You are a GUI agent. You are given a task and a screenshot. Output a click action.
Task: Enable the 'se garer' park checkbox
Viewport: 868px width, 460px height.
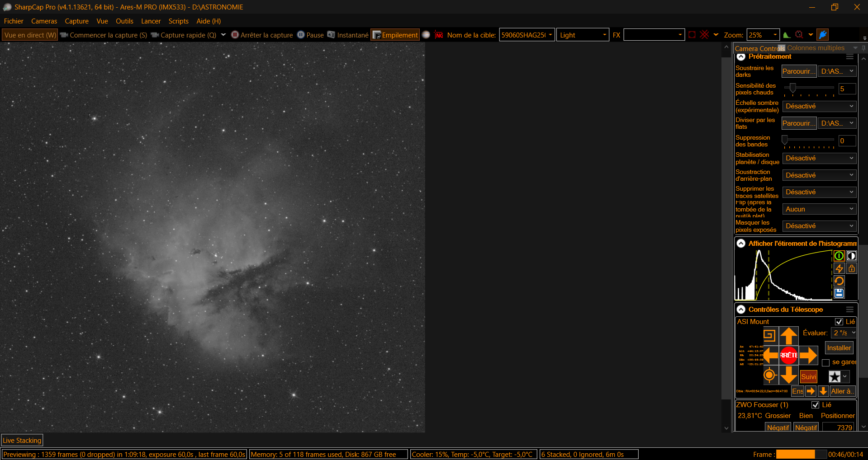(x=825, y=362)
